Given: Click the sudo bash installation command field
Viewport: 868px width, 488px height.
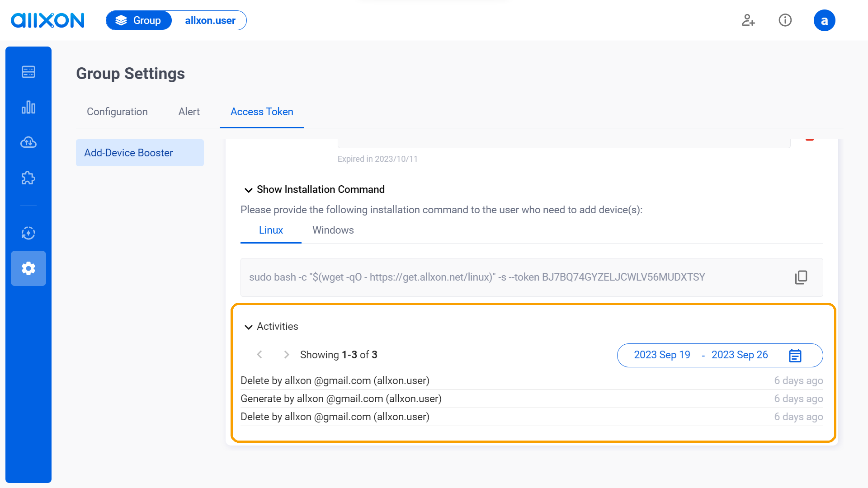Looking at the screenshot, I should 532,277.
